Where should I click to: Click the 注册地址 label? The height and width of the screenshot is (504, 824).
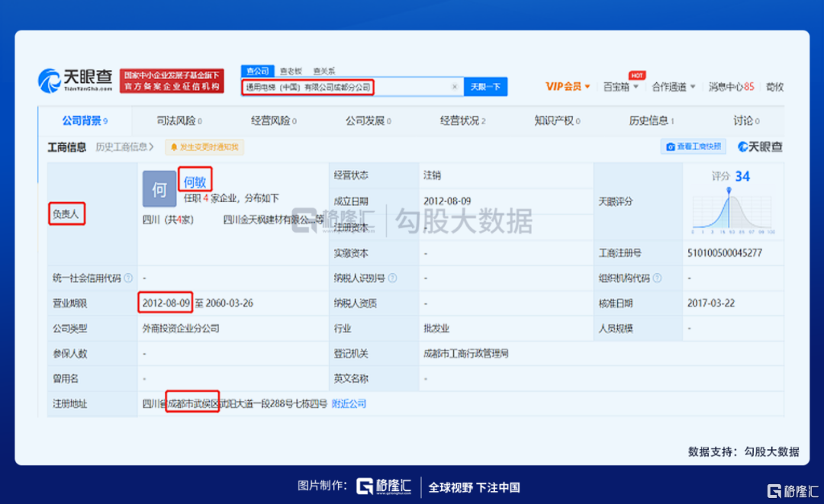point(70,403)
